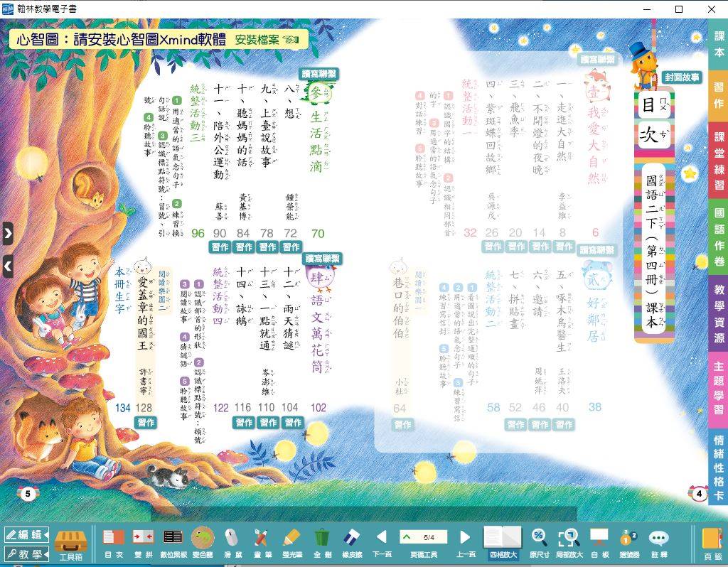Launch the 變色龍 chameleon tool
The image size is (728, 567).
tap(203, 543)
